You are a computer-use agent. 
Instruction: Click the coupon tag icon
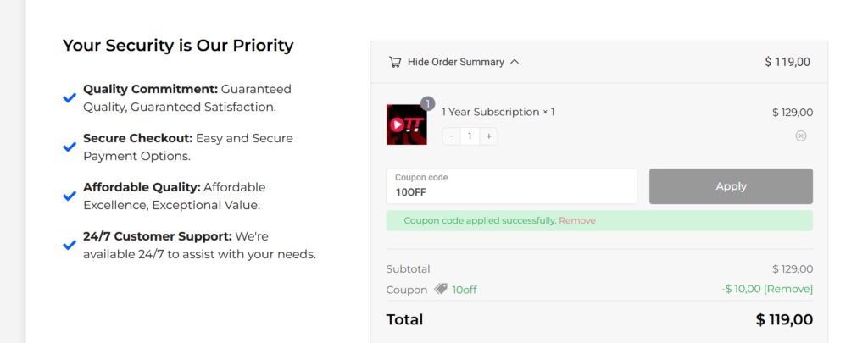click(x=441, y=289)
